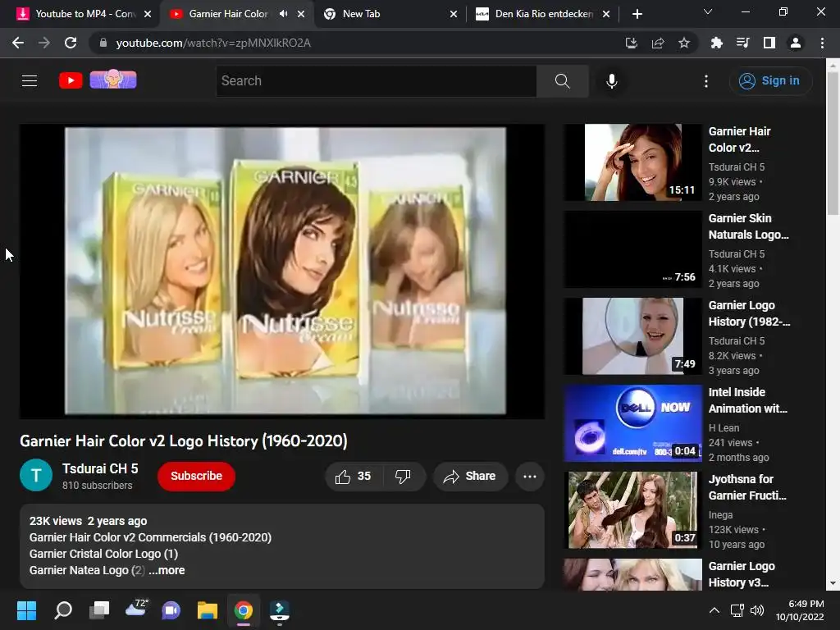The width and height of the screenshot is (840, 630).
Task: Open Garnier Logo History v3 title
Action: pos(742,574)
